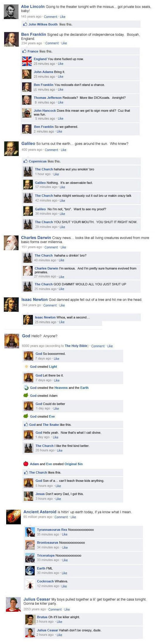The width and height of the screenshot is (157, 644).
Task: Click Comment under Charles Darwin's post
Action: [x=51, y=247]
